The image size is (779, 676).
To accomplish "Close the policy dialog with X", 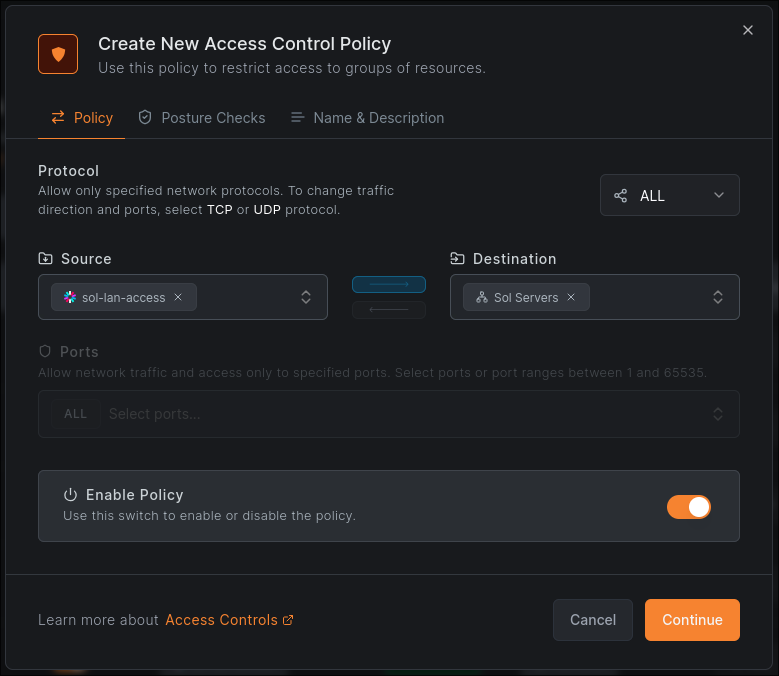I will [748, 30].
